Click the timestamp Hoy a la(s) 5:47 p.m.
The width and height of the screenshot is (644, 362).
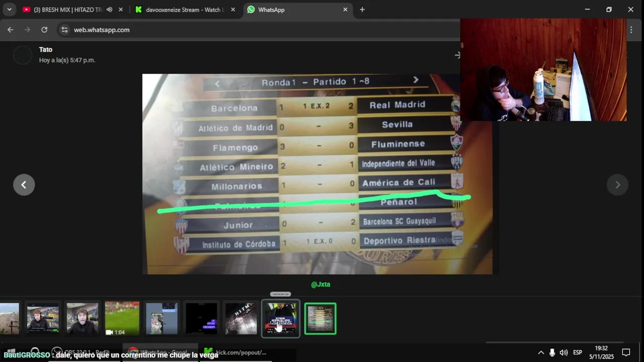67,60
